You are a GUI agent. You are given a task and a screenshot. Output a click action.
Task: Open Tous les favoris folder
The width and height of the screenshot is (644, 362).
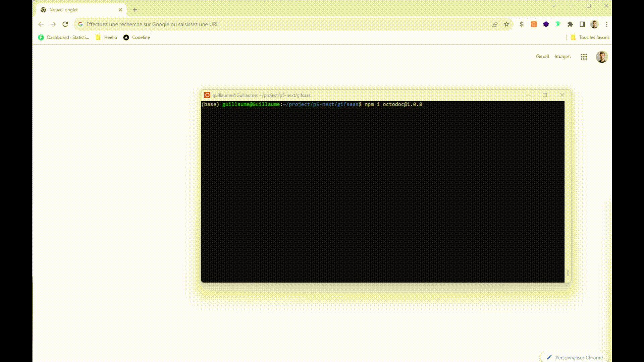(590, 37)
